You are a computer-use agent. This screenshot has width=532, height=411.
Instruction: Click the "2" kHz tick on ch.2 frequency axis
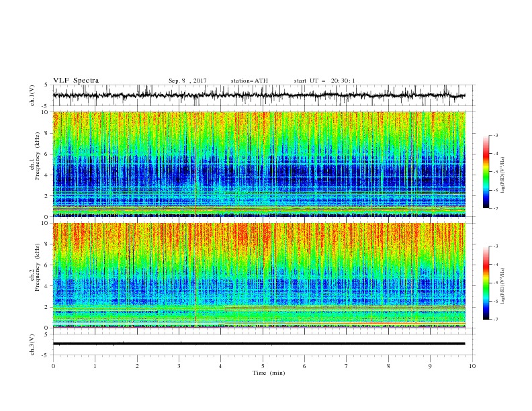46,307
